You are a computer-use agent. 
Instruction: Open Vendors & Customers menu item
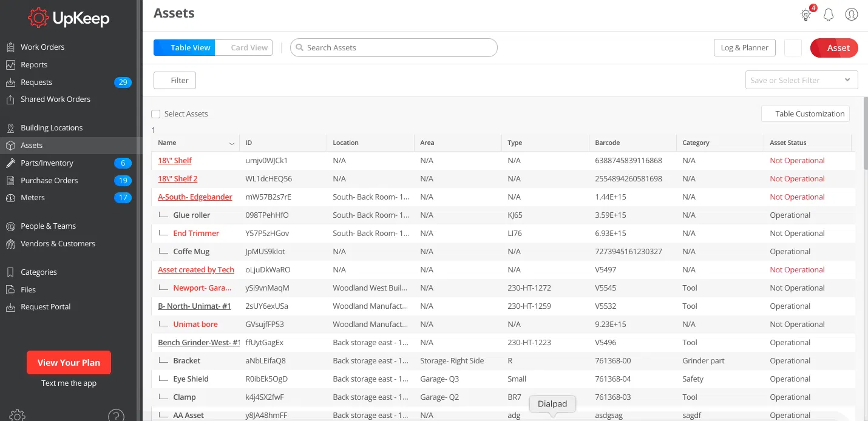tap(58, 244)
